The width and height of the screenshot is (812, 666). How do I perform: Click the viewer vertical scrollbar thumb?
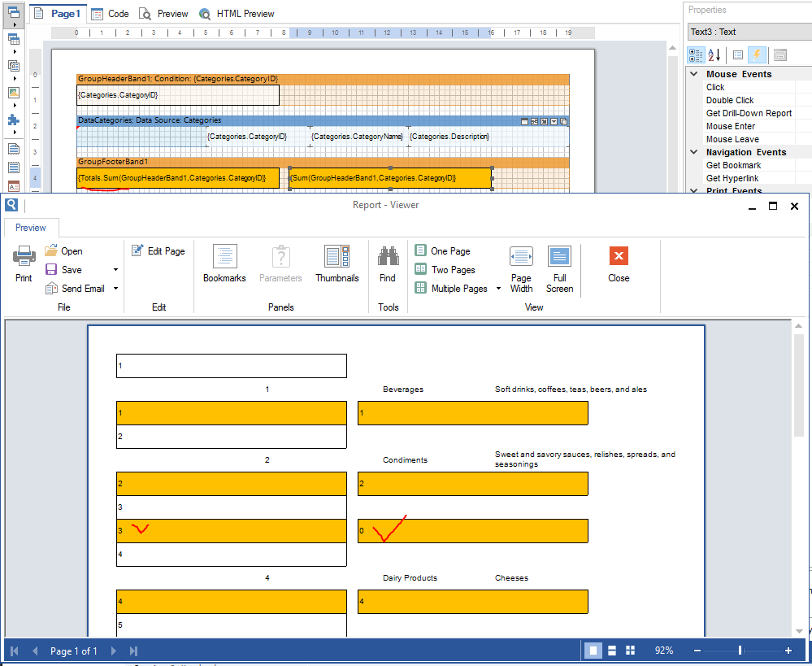tap(798, 386)
